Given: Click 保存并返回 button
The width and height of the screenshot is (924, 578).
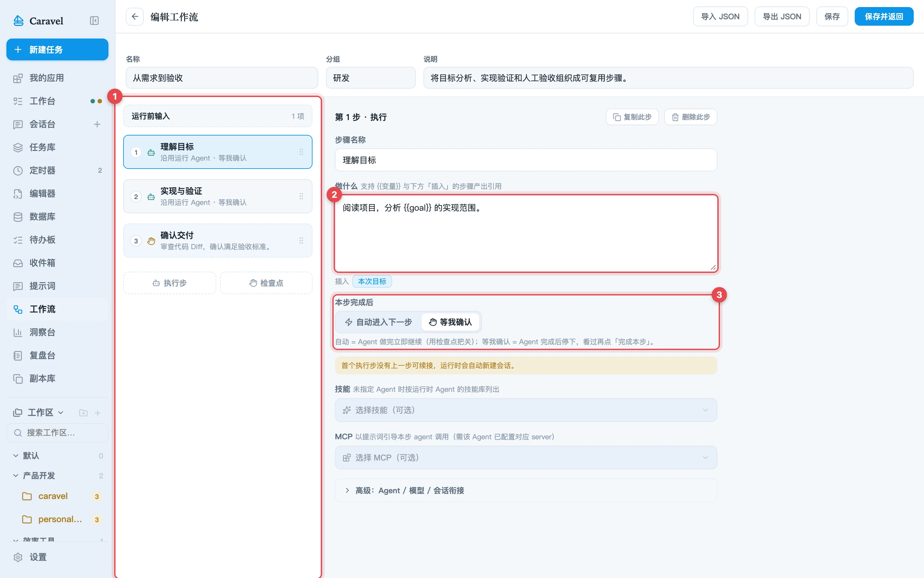Looking at the screenshot, I should [x=884, y=16].
